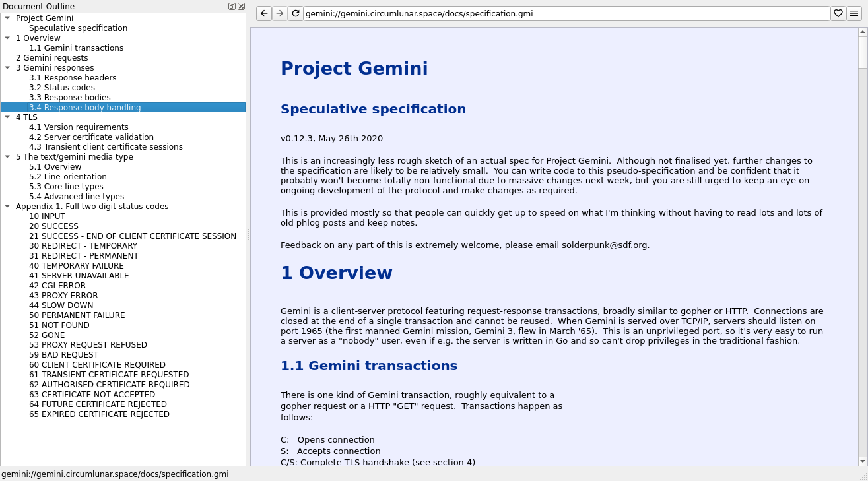The image size is (868, 481).
Task: Go to 51 NOT FOUND entry
Action: (59, 325)
